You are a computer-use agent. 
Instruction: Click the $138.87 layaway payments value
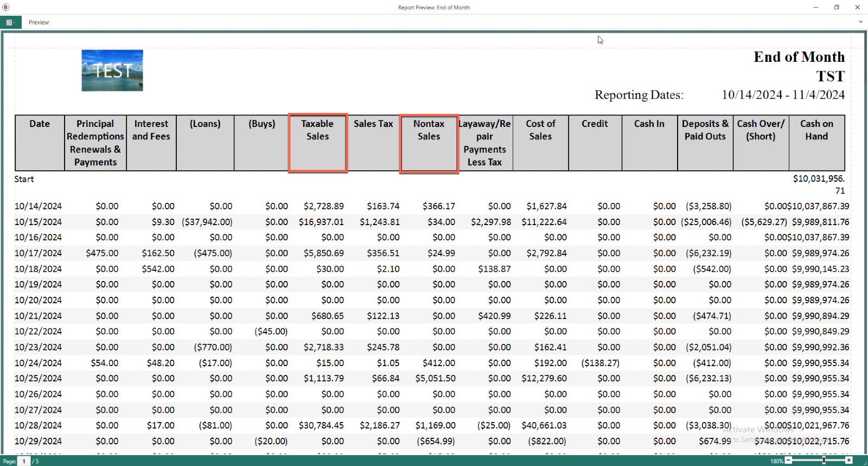point(494,269)
